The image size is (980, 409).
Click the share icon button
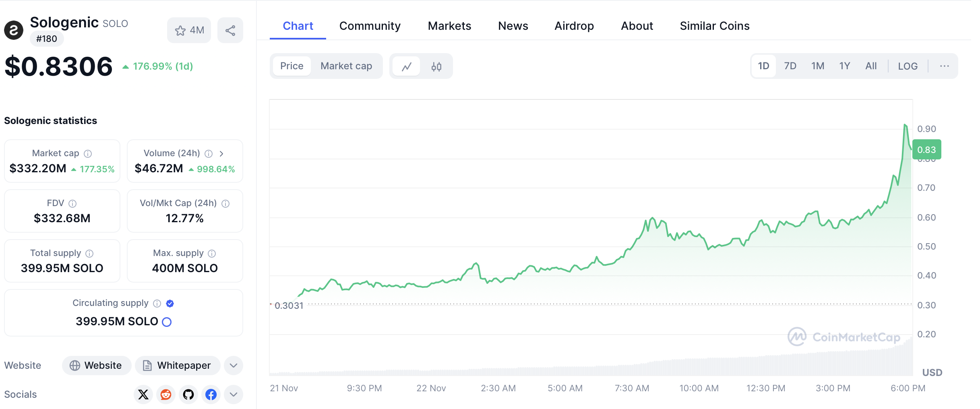click(x=230, y=31)
